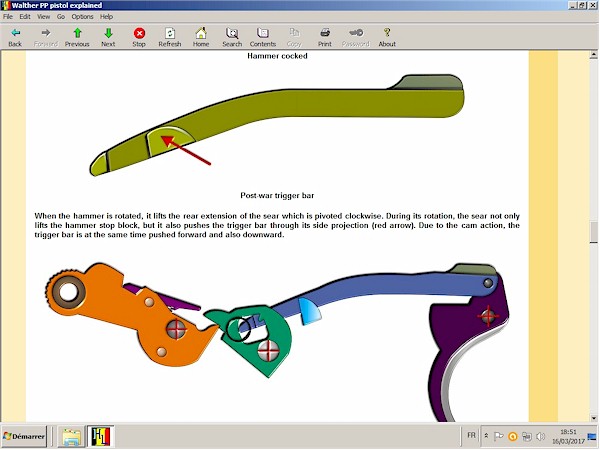Open the File menu
Screen dimensions: 600x450
8,16
